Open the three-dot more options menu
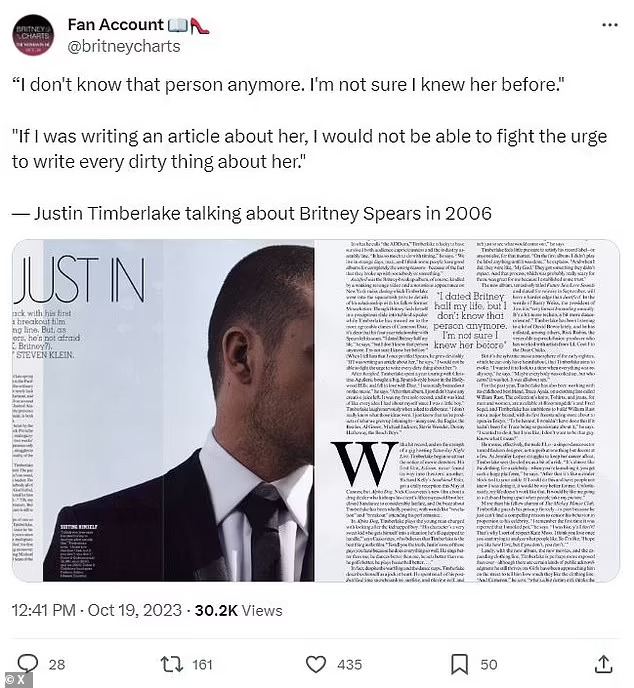Viewport: 634px width, 688px height. click(x=610, y=25)
